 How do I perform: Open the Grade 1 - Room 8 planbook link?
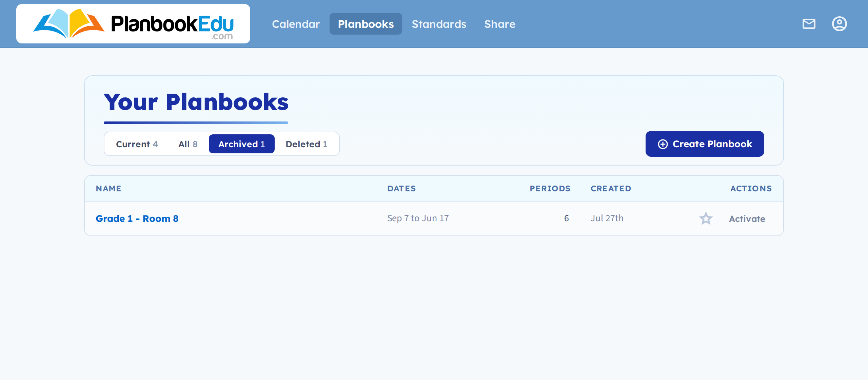click(137, 218)
